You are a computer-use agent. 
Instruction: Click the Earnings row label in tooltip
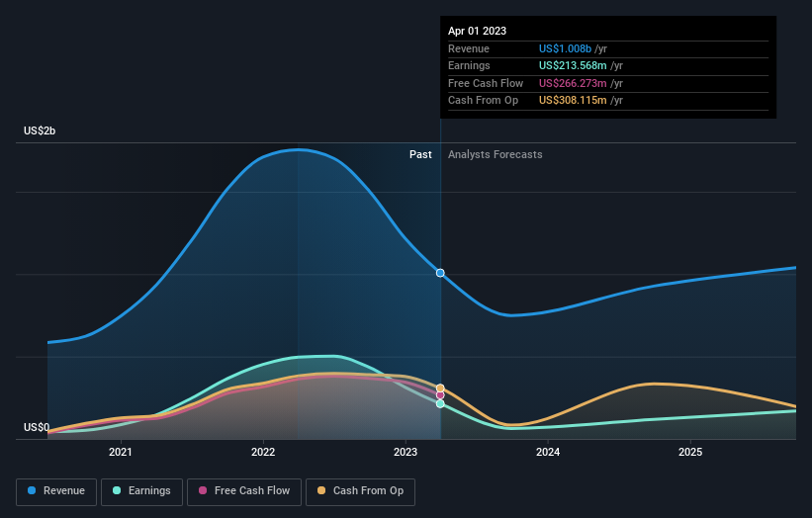[x=469, y=65]
